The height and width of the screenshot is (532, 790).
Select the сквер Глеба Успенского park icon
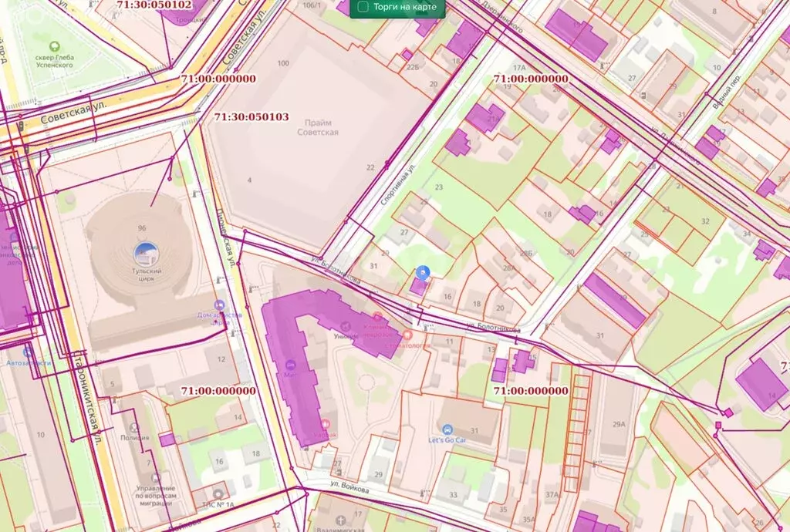53,46
